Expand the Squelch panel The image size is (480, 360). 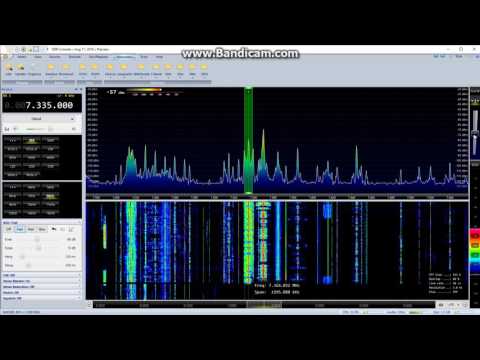(x=41, y=298)
